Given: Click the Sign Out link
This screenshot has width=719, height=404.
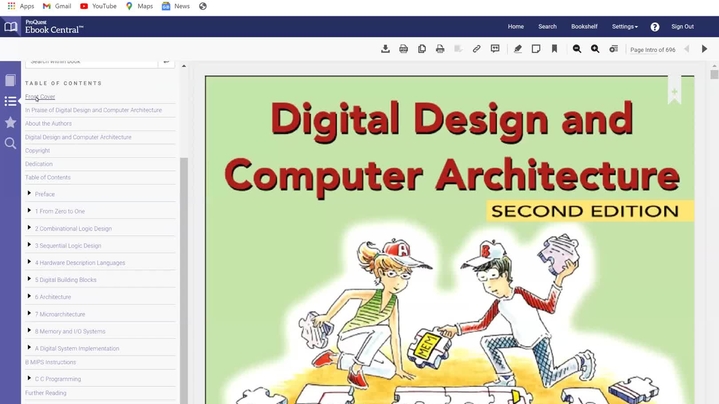Looking at the screenshot, I should [682, 27].
